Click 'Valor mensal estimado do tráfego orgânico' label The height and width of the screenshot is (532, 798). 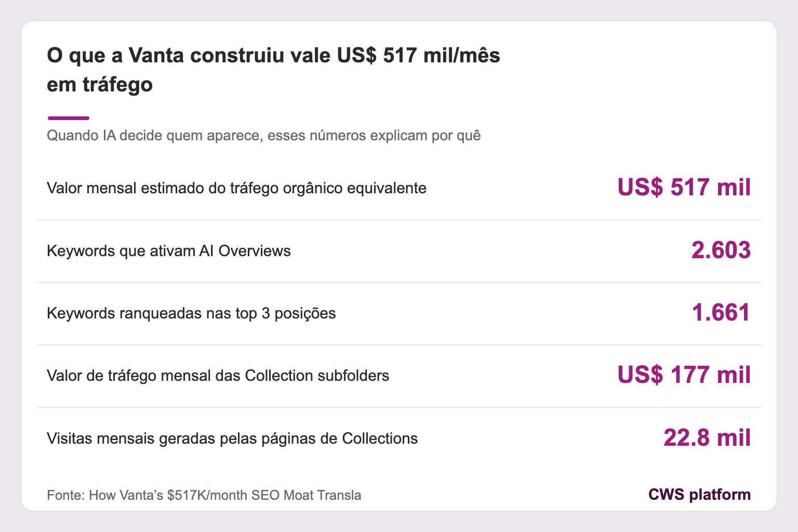(x=236, y=188)
